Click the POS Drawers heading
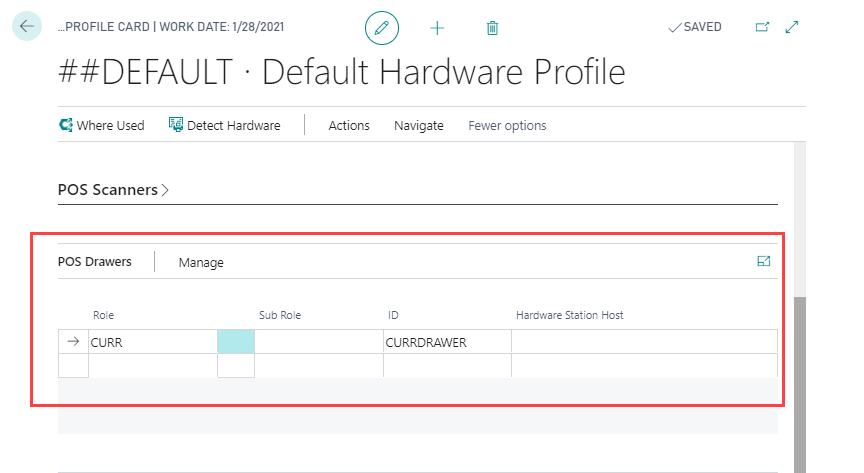The height and width of the screenshot is (473, 864). (94, 261)
